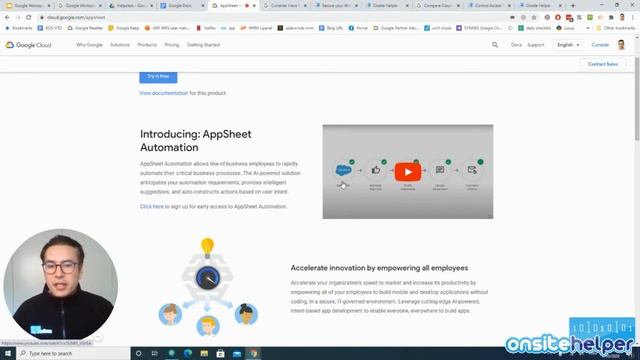This screenshot has width=640, height=360.
Task: Click 'Accelerate innovation by empowering all employees' heading
Action: point(379,268)
